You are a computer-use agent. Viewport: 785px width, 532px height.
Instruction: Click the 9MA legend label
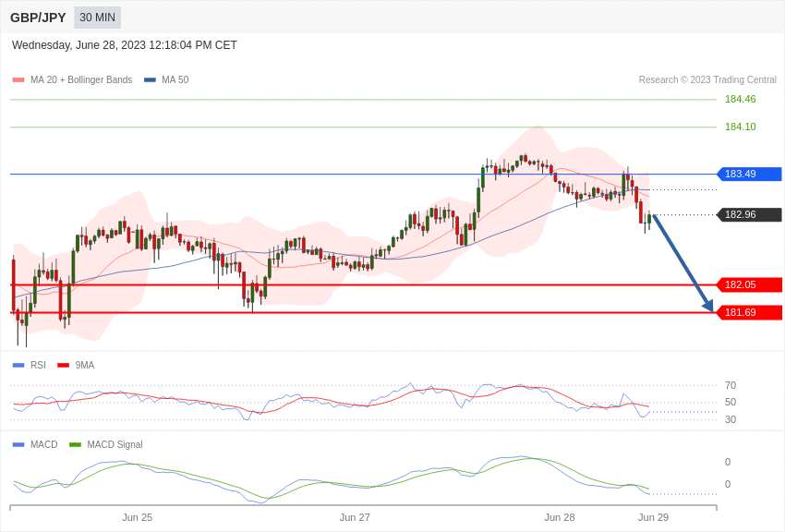point(85,366)
